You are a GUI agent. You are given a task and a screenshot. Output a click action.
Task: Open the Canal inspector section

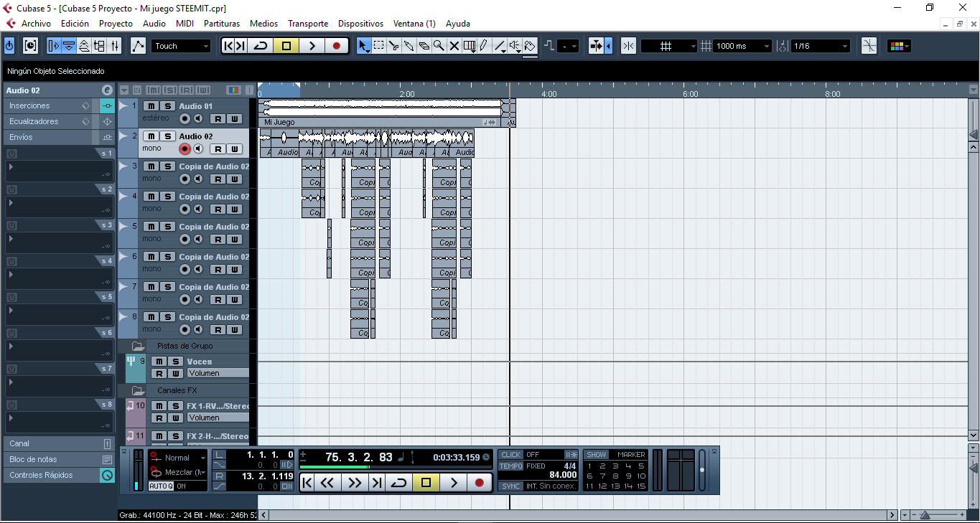click(58, 443)
